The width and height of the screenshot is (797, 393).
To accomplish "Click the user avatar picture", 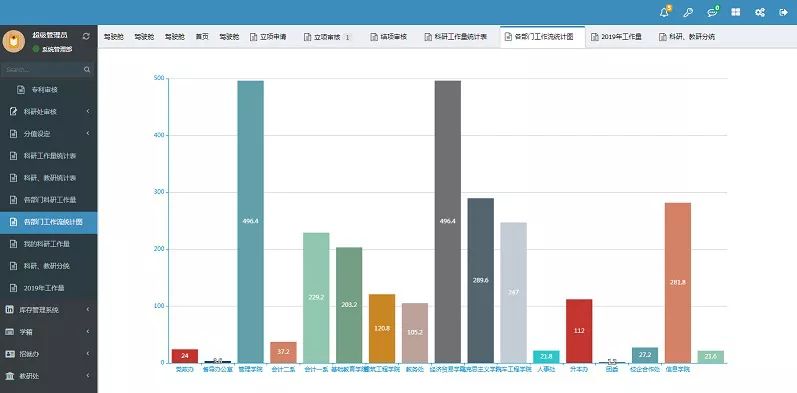I will pos(14,42).
